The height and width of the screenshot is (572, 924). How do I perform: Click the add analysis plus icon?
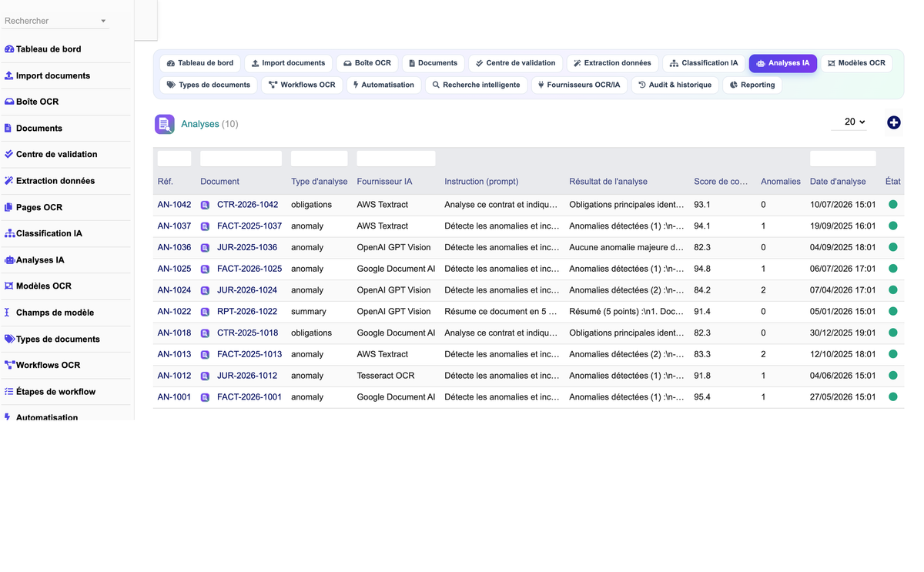click(893, 122)
